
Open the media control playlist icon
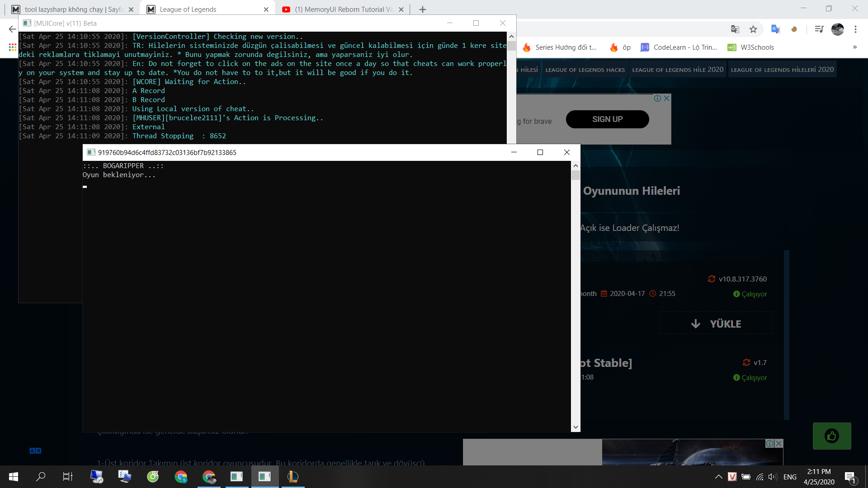819,29
